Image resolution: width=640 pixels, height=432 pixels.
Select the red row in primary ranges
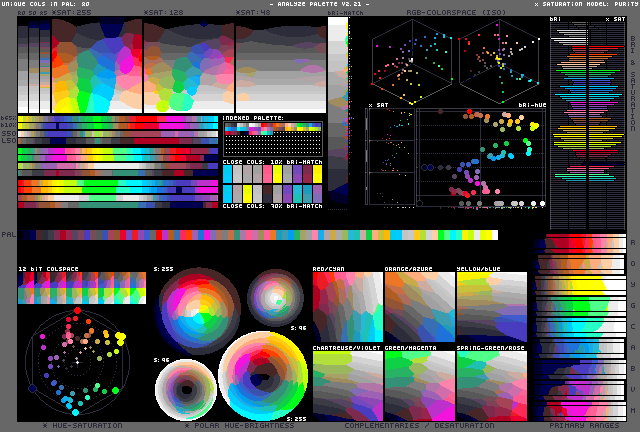click(578, 244)
